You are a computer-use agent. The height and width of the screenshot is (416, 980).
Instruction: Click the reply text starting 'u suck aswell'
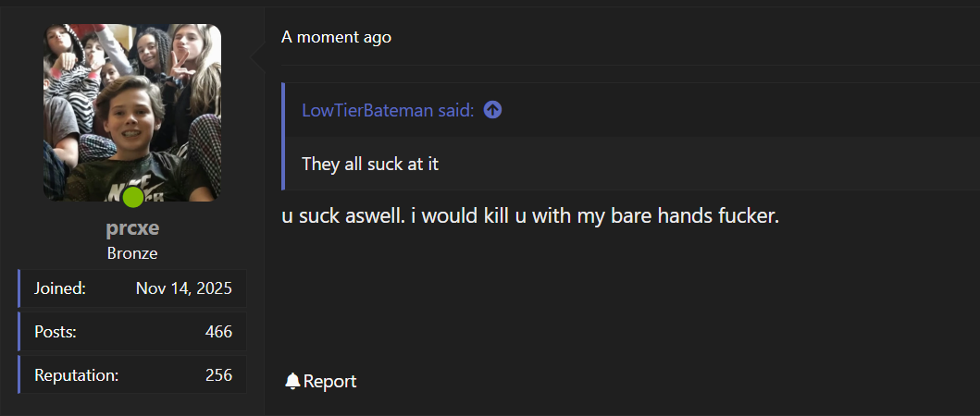(530, 216)
